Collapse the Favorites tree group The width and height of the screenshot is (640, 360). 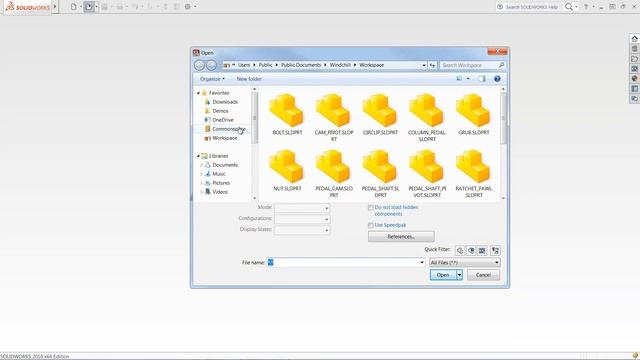coord(198,93)
